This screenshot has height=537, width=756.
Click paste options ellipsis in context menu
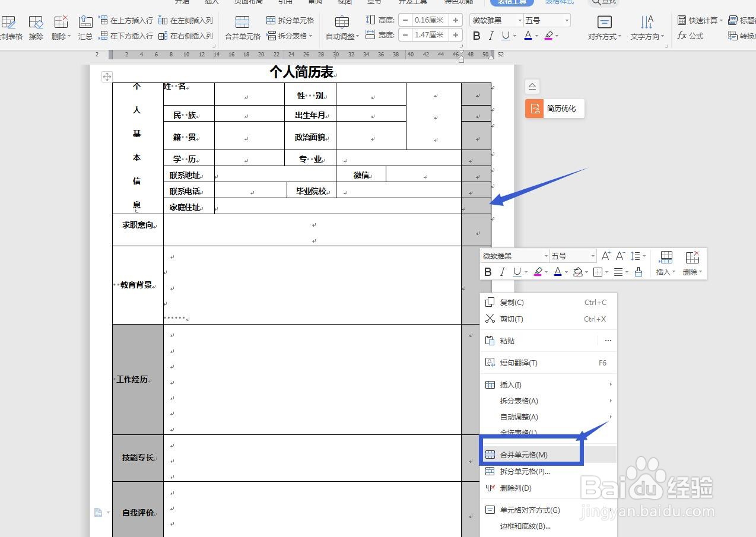608,341
